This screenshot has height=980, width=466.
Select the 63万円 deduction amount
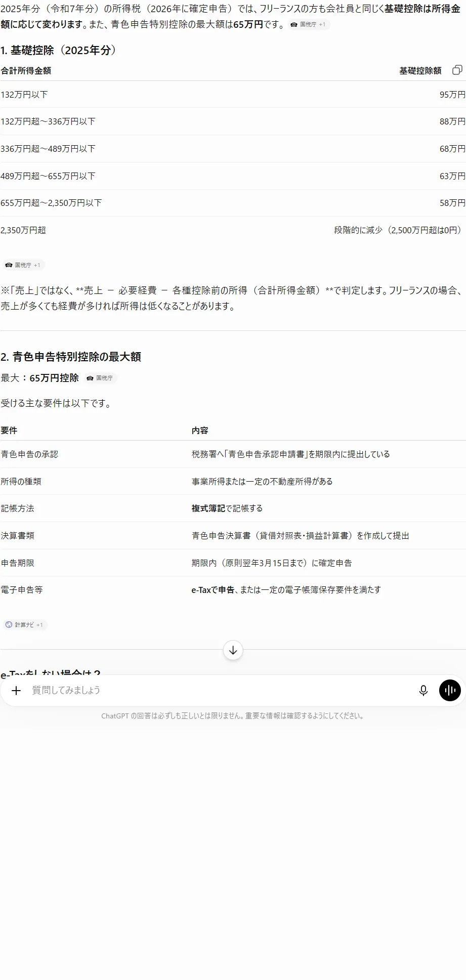[452, 176]
